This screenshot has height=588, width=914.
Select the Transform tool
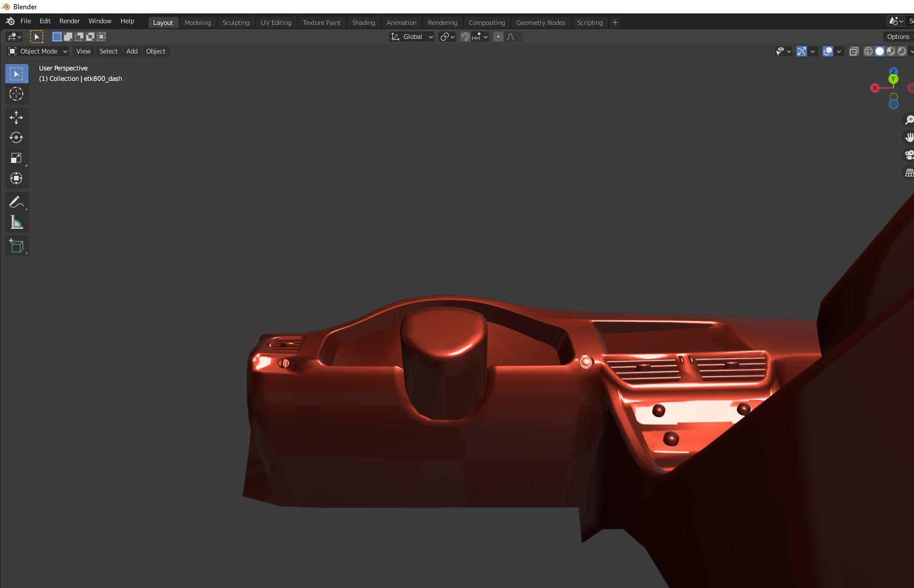(16, 178)
